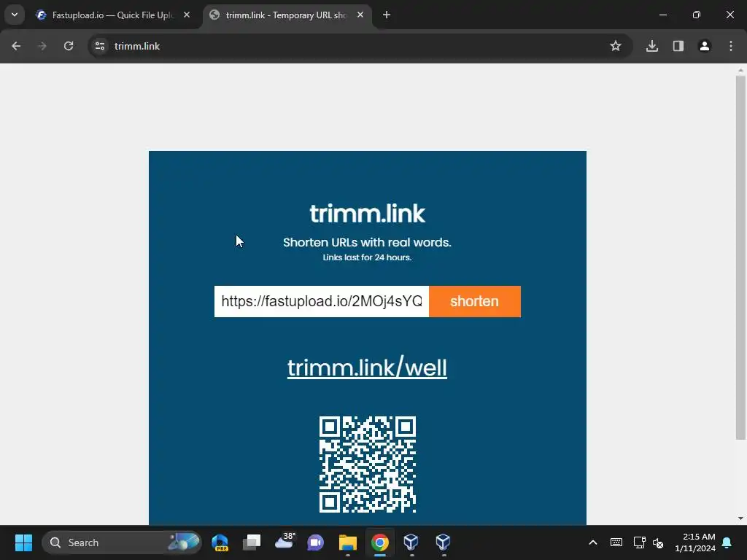The image size is (747, 560).
Task: Open the Chrome profile icon
Action: (705, 46)
